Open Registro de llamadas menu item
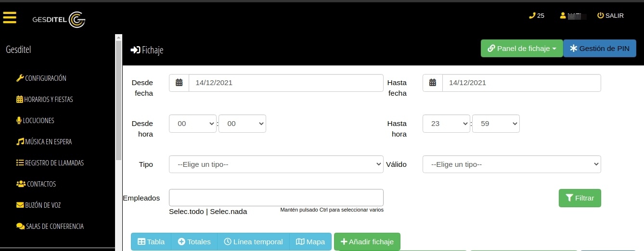The width and height of the screenshot is (644, 251). (x=50, y=163)
